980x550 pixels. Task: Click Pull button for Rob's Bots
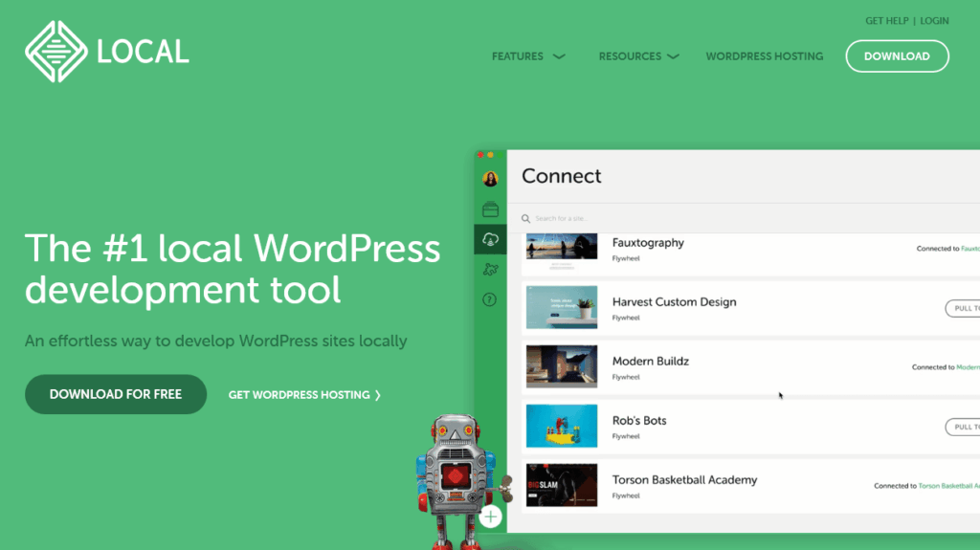(x=963, y=427)
